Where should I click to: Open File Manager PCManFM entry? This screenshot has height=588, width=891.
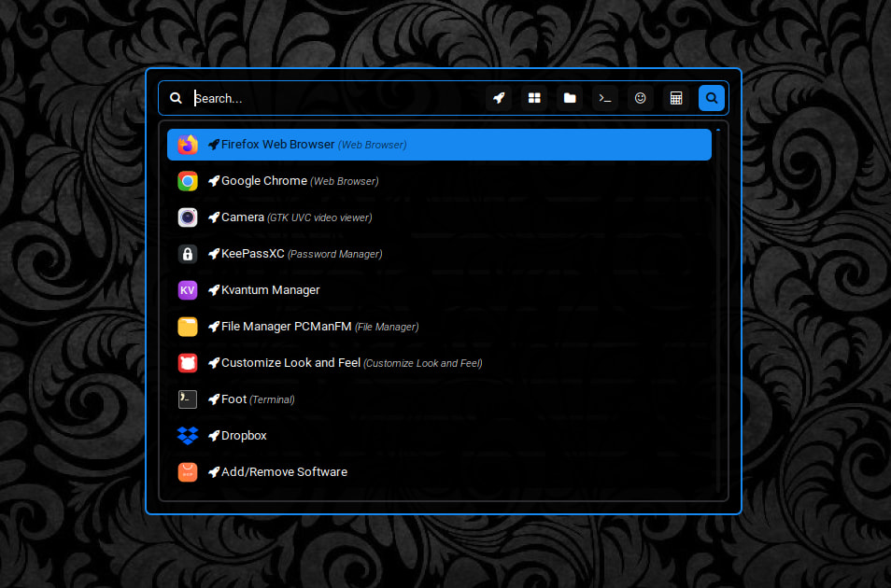point(439,327)
